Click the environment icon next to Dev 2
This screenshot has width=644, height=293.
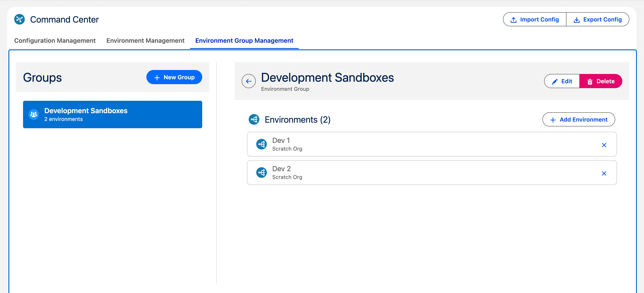(x=261, y=173)
